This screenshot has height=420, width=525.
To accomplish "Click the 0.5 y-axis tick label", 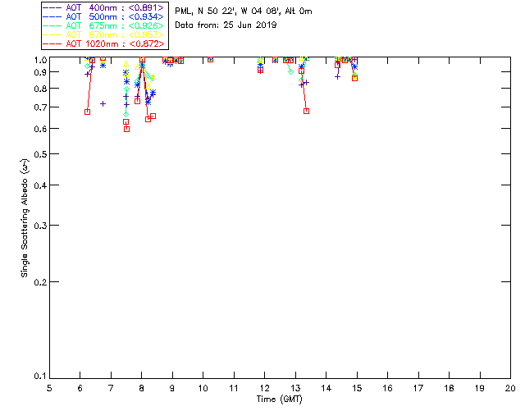I will 41,154.
